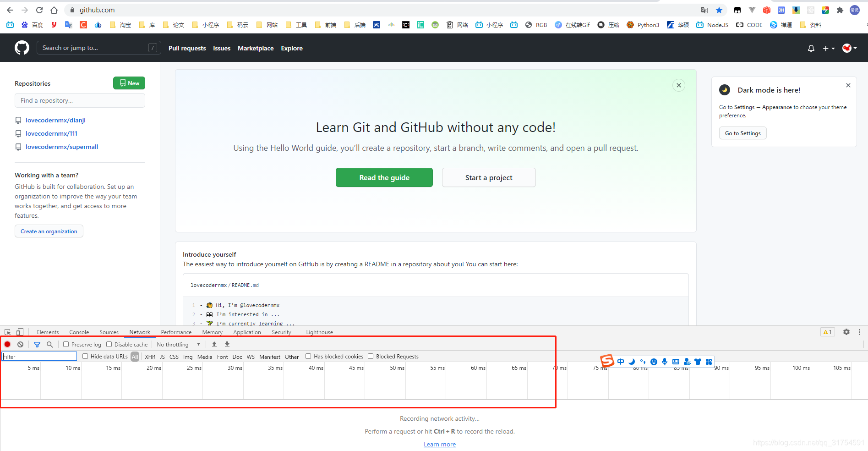The height and width of the screenshot is (451, 868).
Task: Dismiss the Learn Git banner with X
Action: [x=679, y=85]
